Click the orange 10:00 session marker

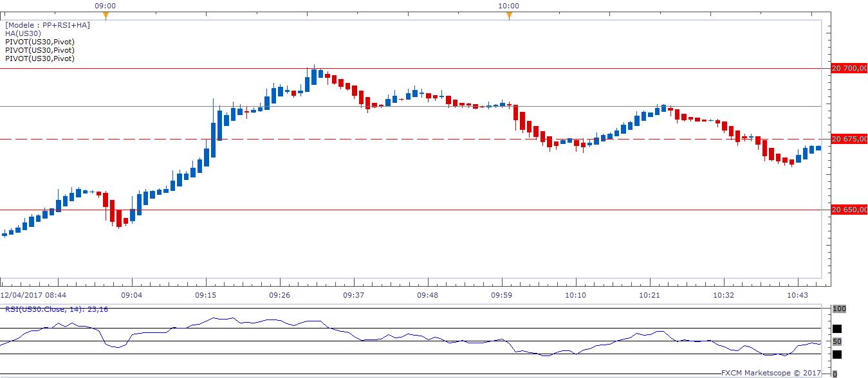pos(509,16)
